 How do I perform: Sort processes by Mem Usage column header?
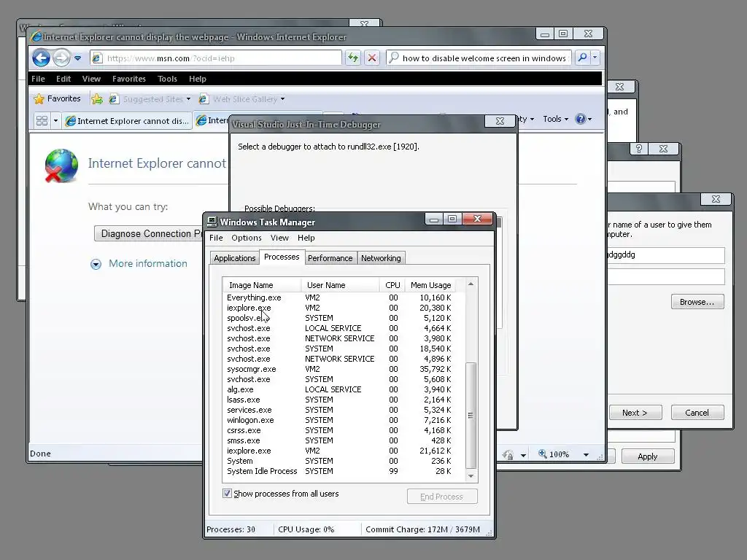tap(430, 285)
